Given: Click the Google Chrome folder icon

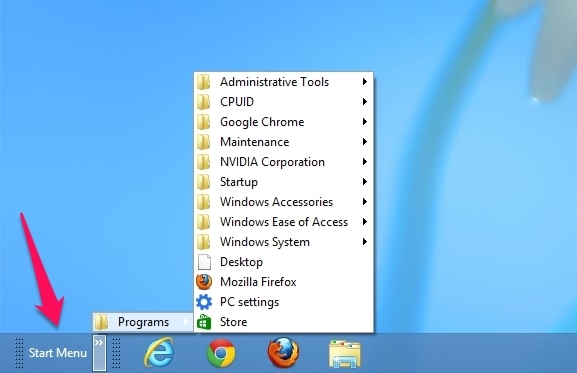Looking at the screenshot, I should click(203, 122).
